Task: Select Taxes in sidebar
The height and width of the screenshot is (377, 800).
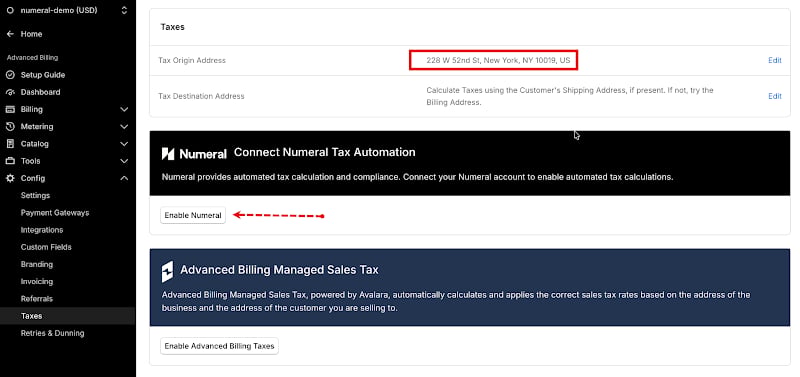Action: pyautogui.click(x=31, y=316)
